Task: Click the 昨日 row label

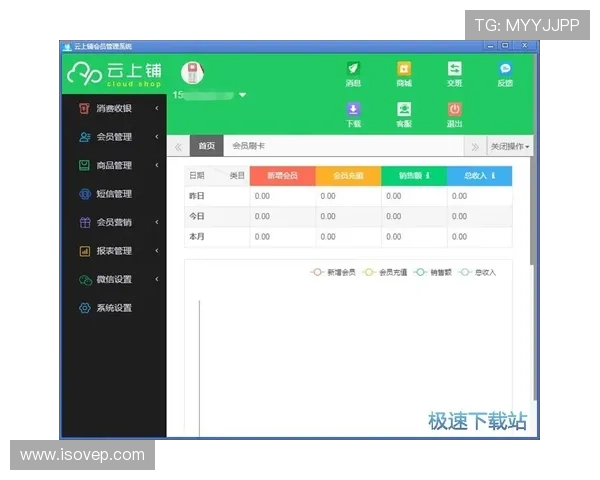Action: coord(197,196)
